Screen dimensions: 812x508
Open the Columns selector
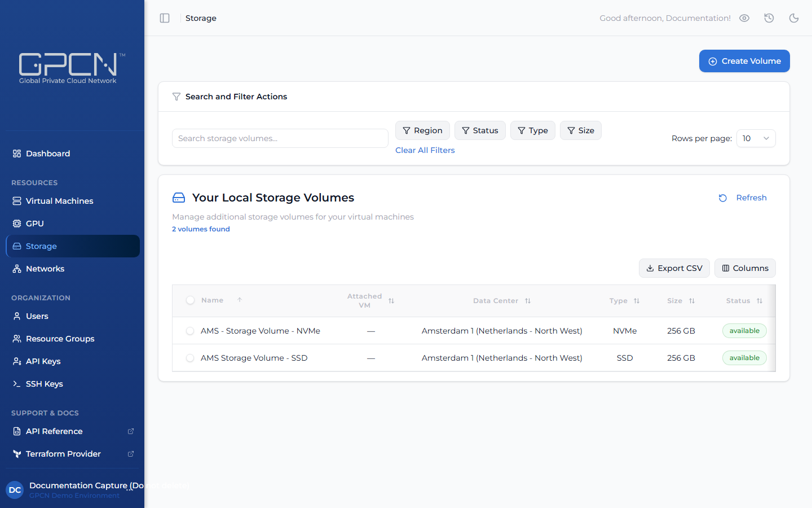tap(745, 268)
